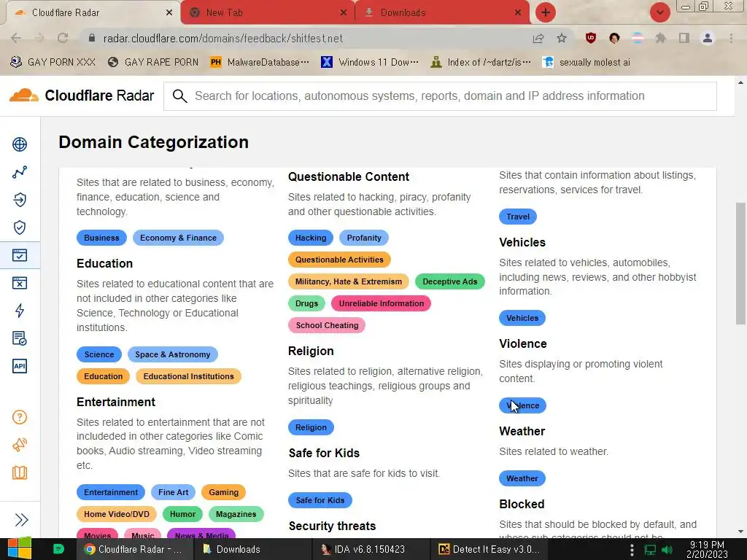The height and width of the screenshot is (560, 747).
Task: Expand the sidebar with double chevron
Action: point(21,519)
